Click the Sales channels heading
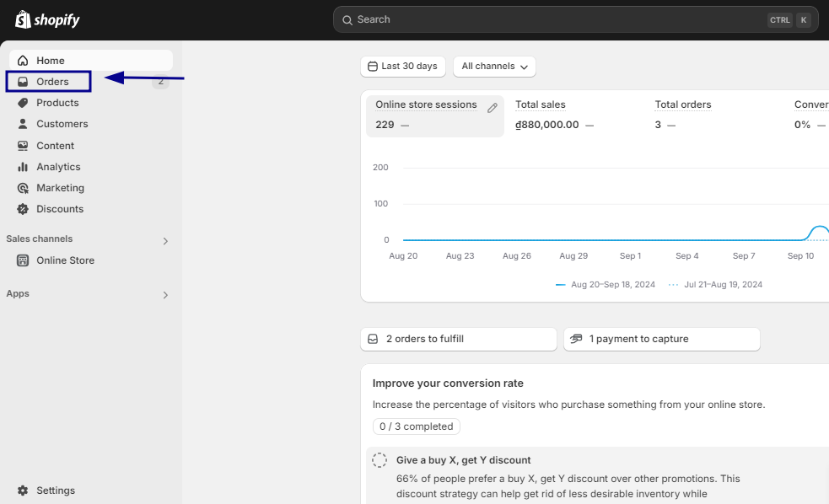 click(x=39, y=239)
